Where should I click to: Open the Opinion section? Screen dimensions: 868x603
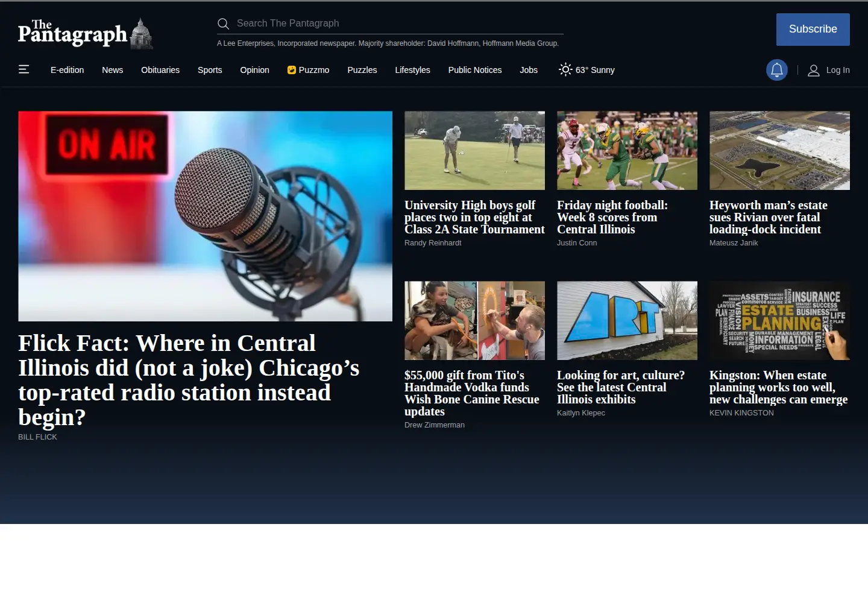[255, 70]
